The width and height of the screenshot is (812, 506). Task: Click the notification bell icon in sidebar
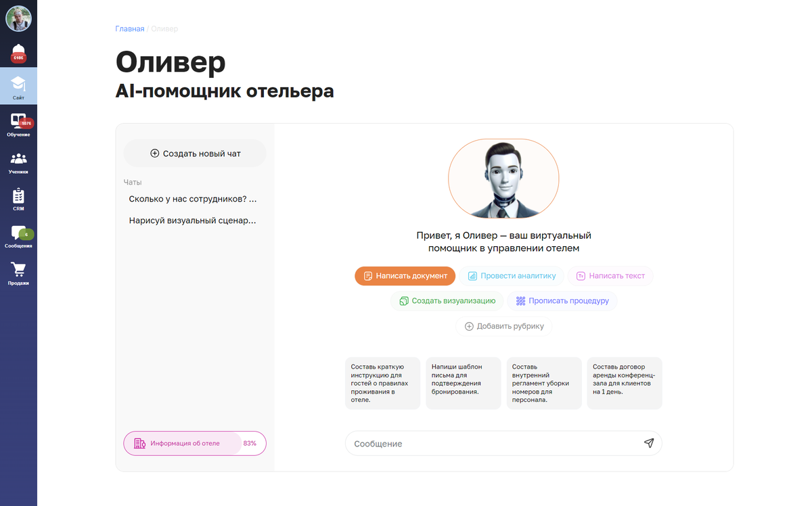(x=18, y=52)
